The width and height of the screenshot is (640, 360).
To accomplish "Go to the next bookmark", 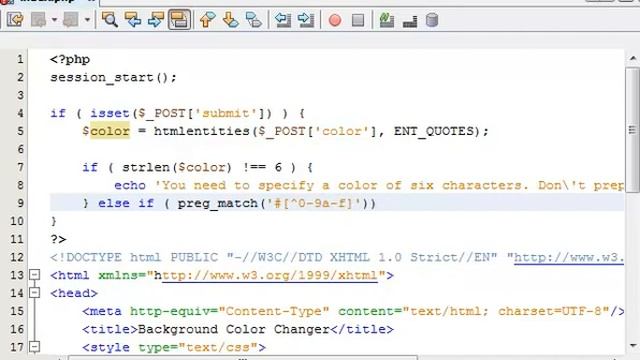I will (x=231, y=20).
